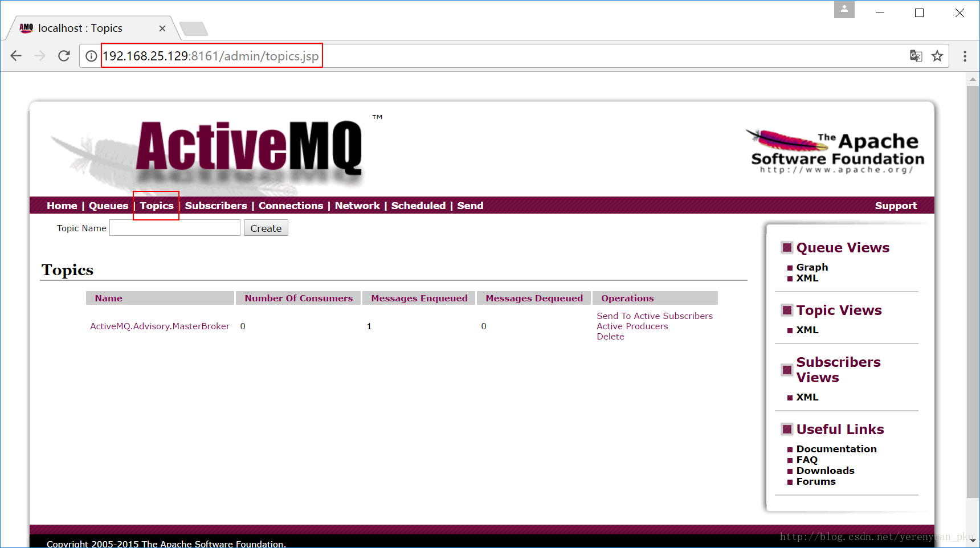Viewport: 980px width, 548px height.
Task: Open the Network menu item
Action: (357, 206)
